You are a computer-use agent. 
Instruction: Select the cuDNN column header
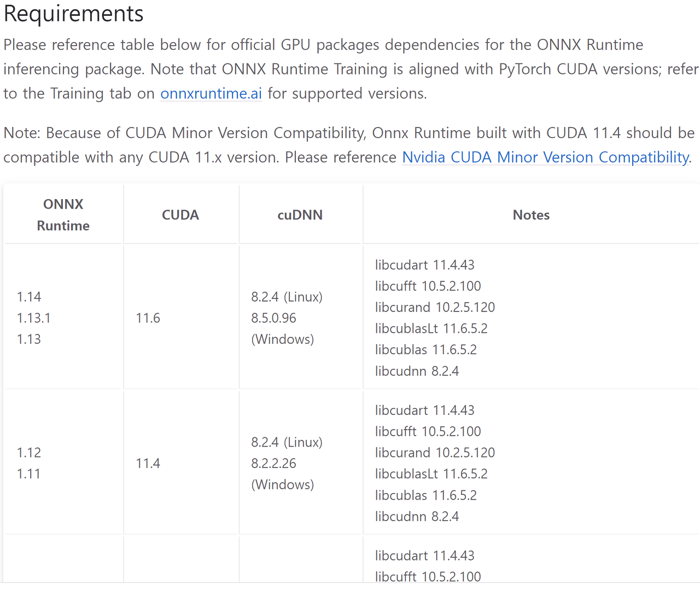click(300, 215)
